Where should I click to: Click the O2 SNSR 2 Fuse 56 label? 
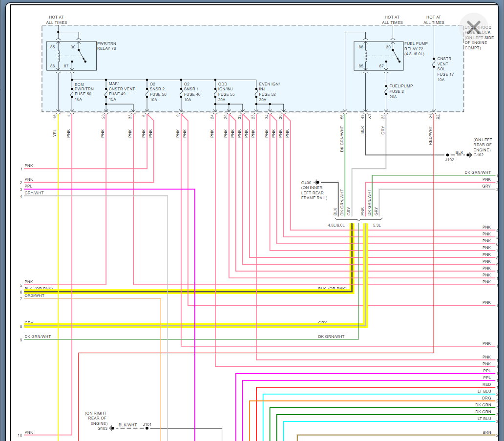(158, 91)
